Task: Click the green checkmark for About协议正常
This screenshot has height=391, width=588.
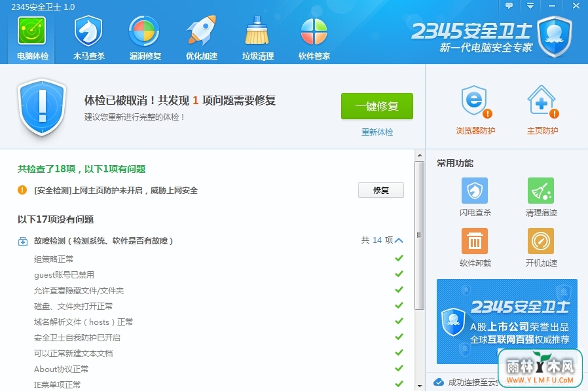Action: click(x=399, y=369)
